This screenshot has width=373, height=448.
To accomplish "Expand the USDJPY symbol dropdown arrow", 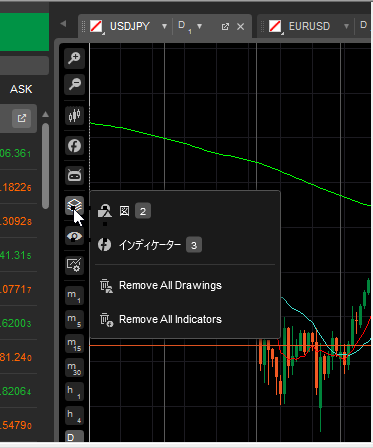I will (x=164, y=26).
